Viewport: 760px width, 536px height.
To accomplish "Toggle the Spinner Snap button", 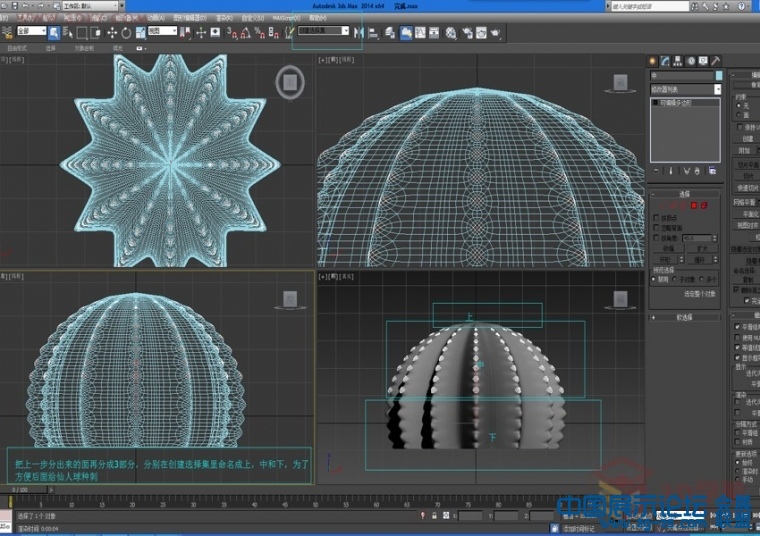I will [x=274, y=33].
